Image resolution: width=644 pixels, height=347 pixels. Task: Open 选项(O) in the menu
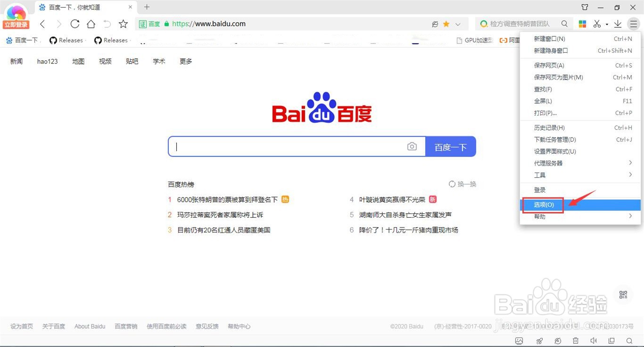(580, 205)
